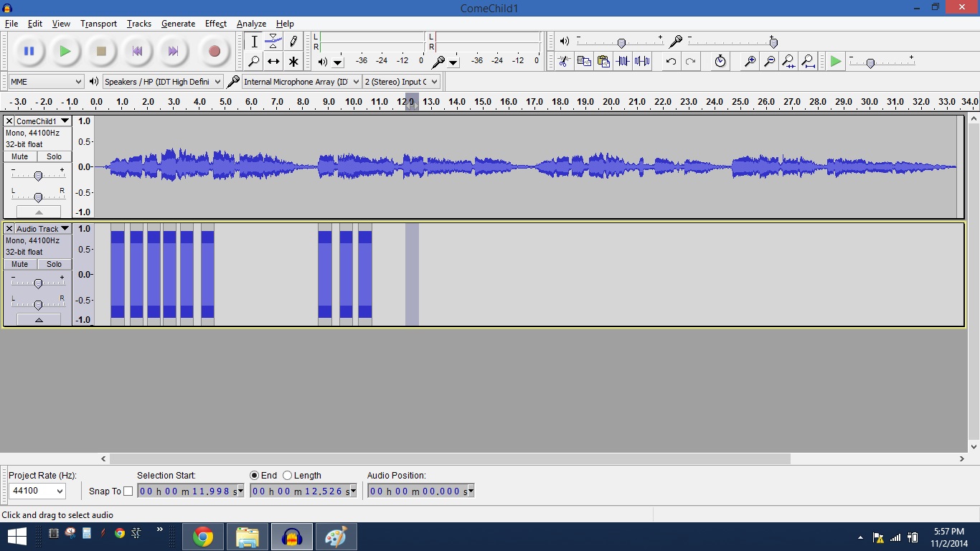980x551 pixels.
Task: Mute the Audio Track
Action: 20,264
